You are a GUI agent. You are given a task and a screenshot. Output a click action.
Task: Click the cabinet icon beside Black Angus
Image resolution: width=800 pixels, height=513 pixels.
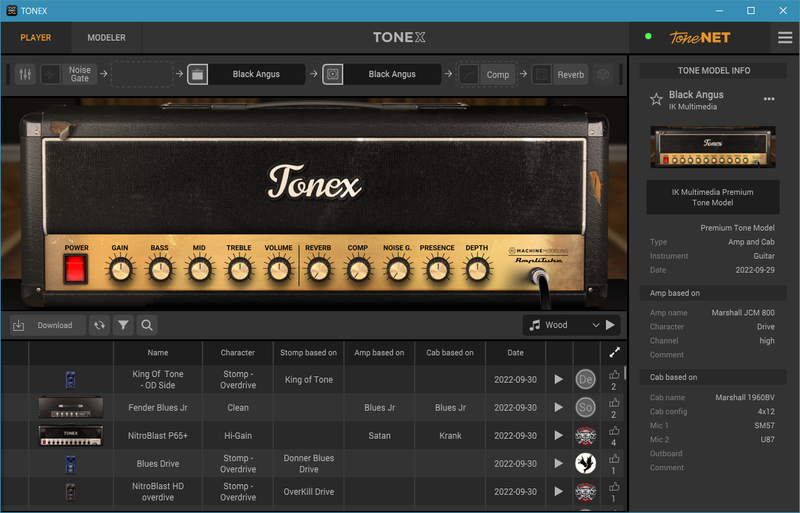pos(333,75)
